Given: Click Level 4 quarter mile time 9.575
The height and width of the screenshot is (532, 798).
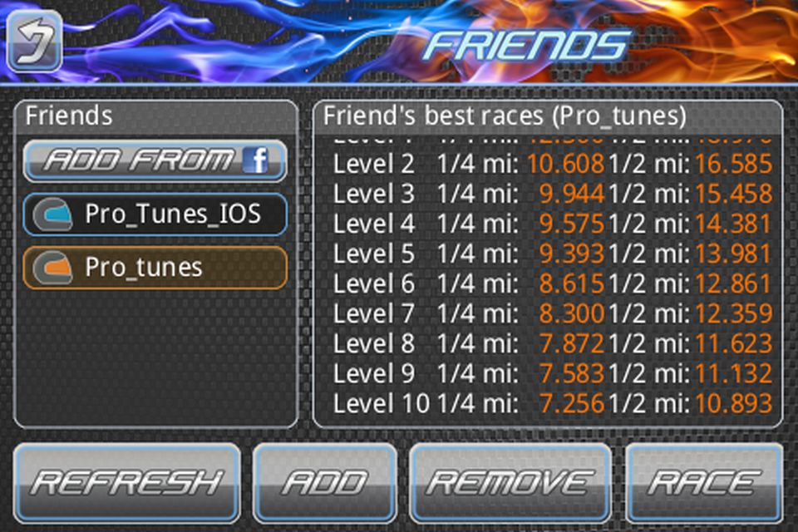Looking at the screenshot, I should pyautogui.click(x=572, y=224).
